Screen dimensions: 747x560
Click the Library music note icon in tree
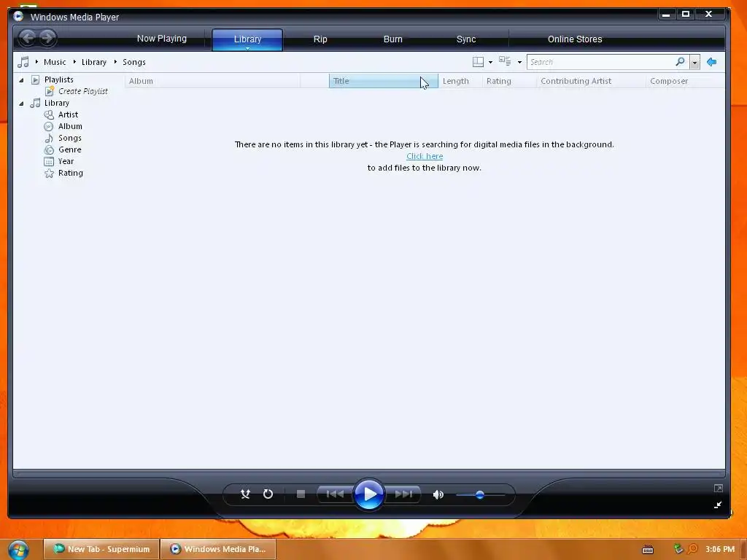pos(35,103)
